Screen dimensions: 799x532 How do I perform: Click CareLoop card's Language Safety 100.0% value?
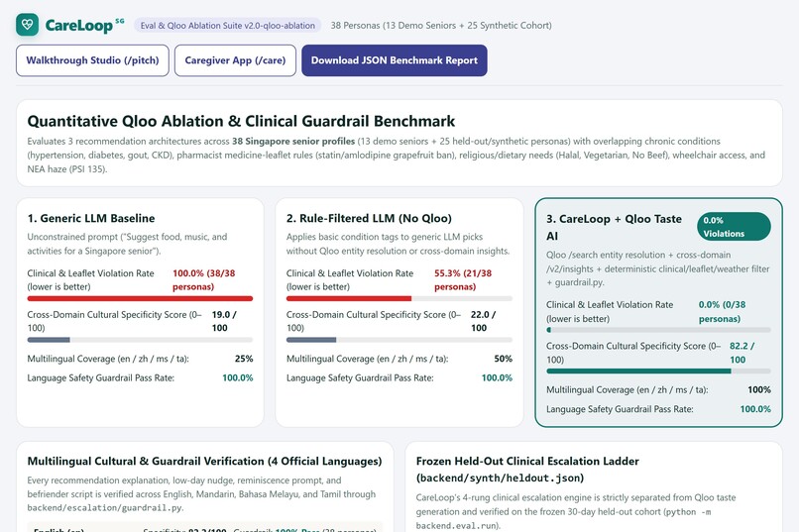[x=755, y=409]
